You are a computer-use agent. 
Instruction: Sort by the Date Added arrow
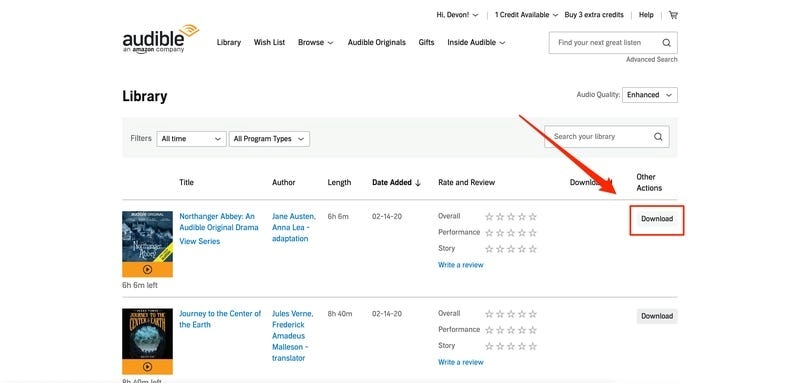point(418,183)
